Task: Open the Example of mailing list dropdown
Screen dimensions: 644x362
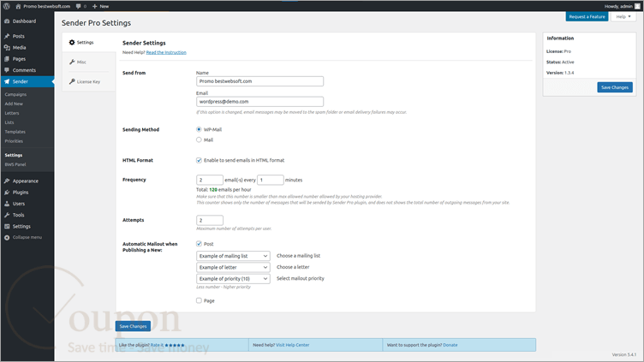Action: [233, 256]
